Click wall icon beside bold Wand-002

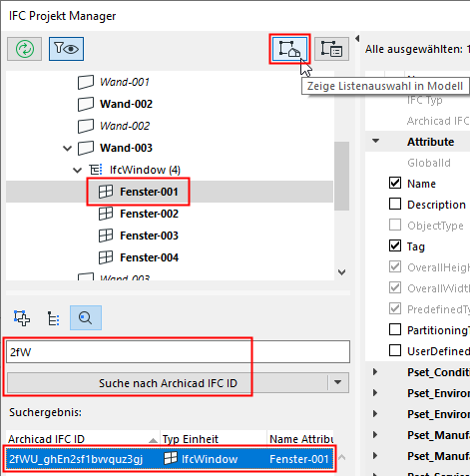tap(86, 104)
